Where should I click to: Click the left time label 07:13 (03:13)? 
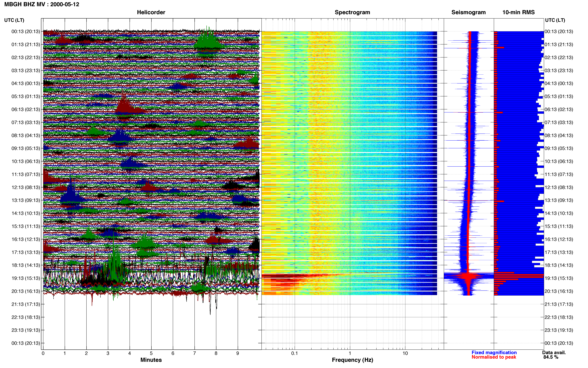point(26,122)
